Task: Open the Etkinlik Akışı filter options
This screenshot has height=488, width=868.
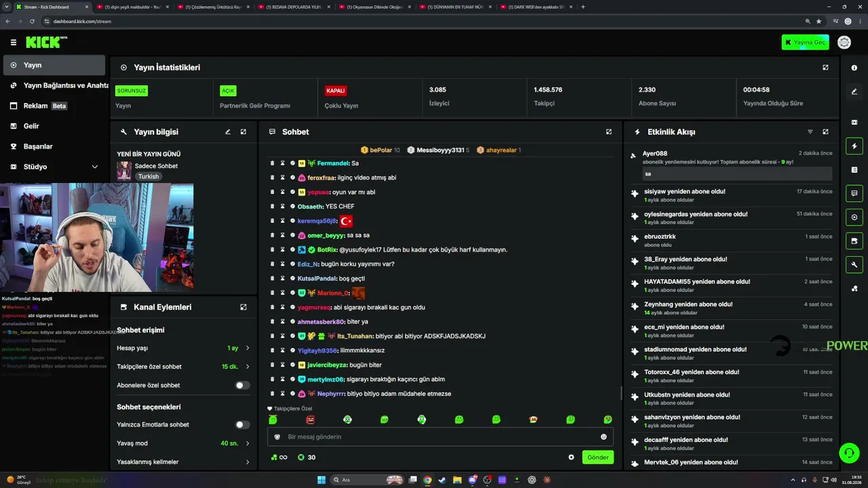Action: click(x=810, y=131)
